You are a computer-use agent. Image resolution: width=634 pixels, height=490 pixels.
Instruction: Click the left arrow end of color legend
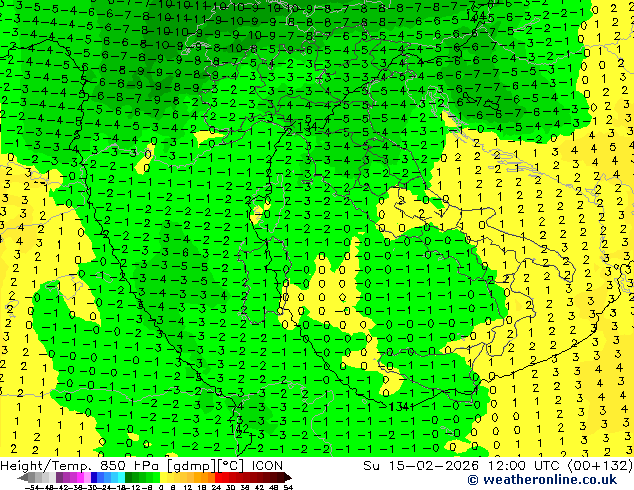coord(22,477)
